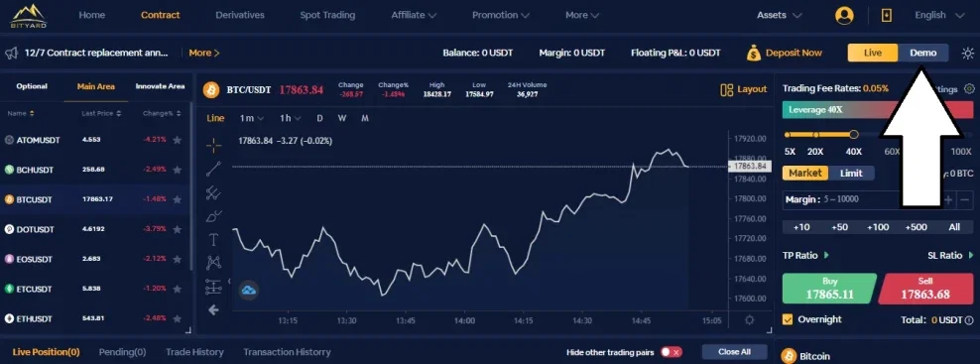The height and width of the screenshot is (364, 980).
Task: Favorite ATOMUSDT with its star icon
Action: (177, 140)
